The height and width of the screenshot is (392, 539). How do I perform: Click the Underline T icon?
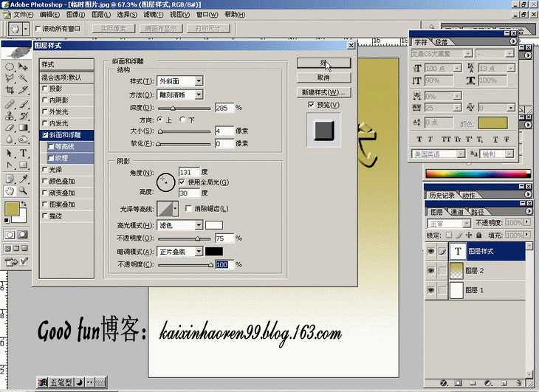[x=495, y=139]
